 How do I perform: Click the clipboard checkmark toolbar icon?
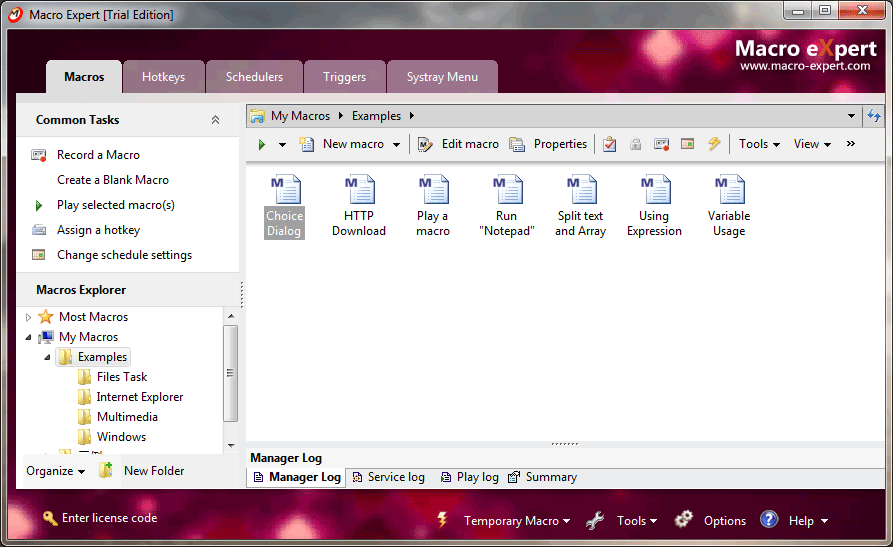[x=609, y=144]
